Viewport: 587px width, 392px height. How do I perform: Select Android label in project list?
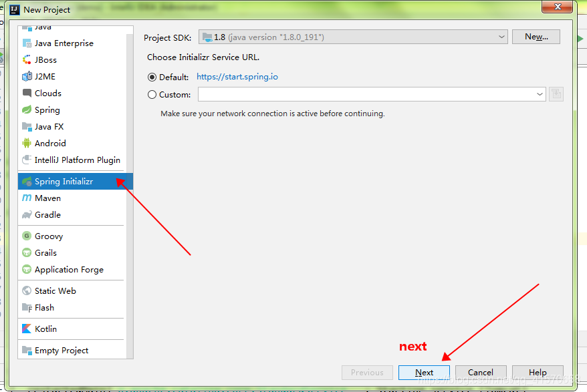pos(50,144)
